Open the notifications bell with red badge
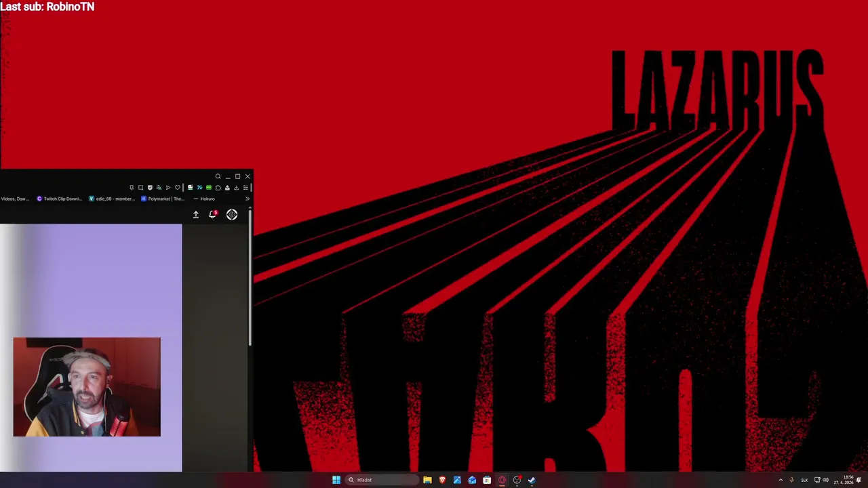The image size is (868, 488). click(x=213, y=214)
